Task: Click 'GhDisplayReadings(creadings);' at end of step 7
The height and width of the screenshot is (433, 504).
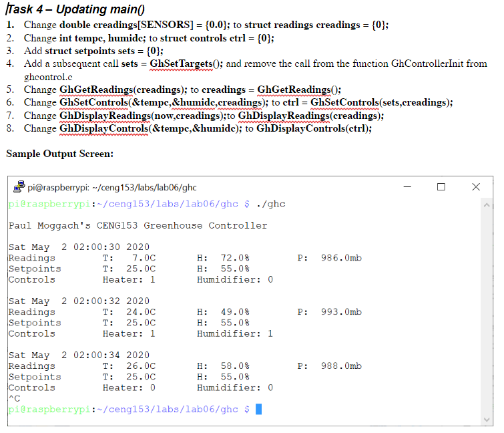Action: pos(311,116)
